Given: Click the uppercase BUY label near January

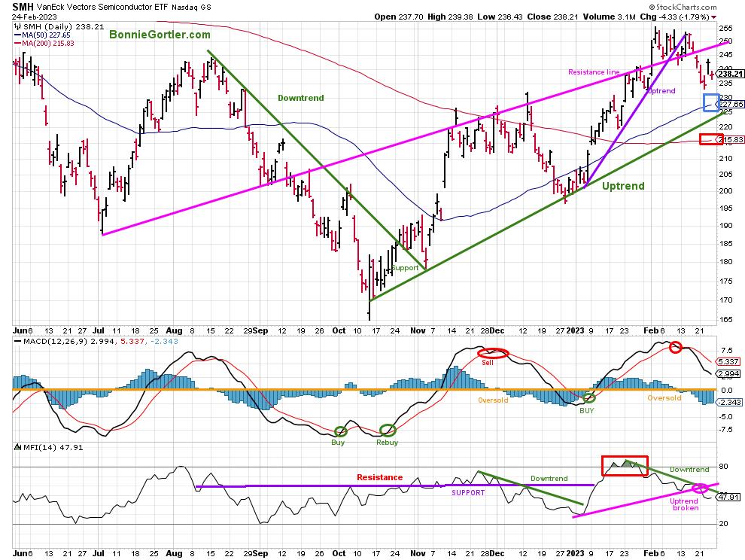Looking at the screenshot, I should tap(587, 410).
